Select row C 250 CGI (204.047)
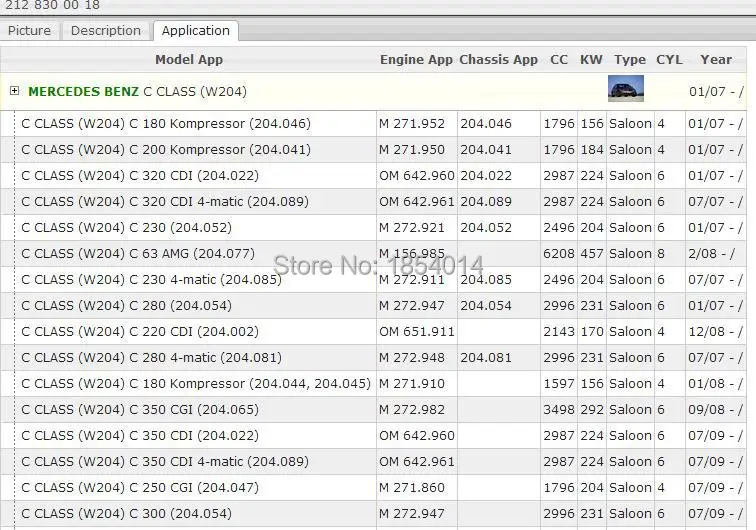This screenshot has width=756, height=530. tap(374, 489)
